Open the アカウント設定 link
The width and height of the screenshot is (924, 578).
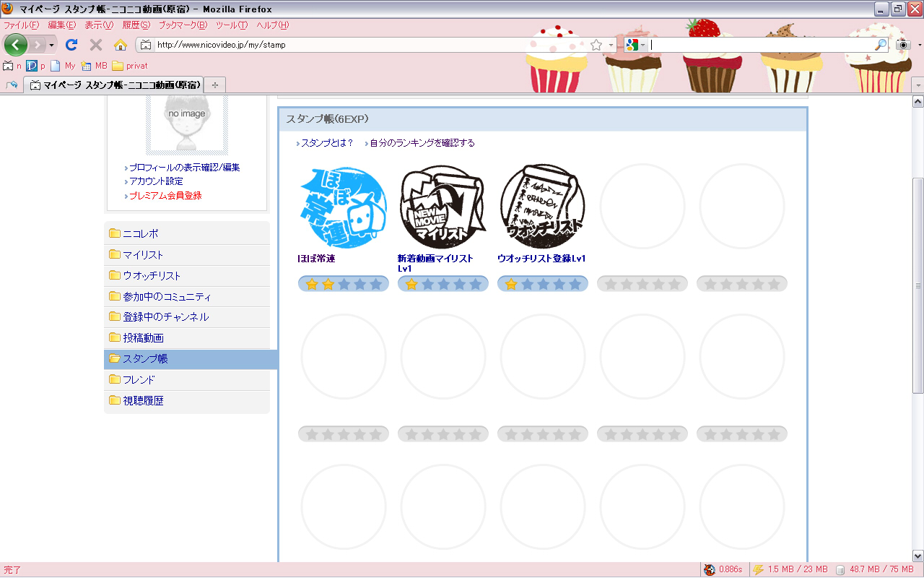tap(157, 181)
